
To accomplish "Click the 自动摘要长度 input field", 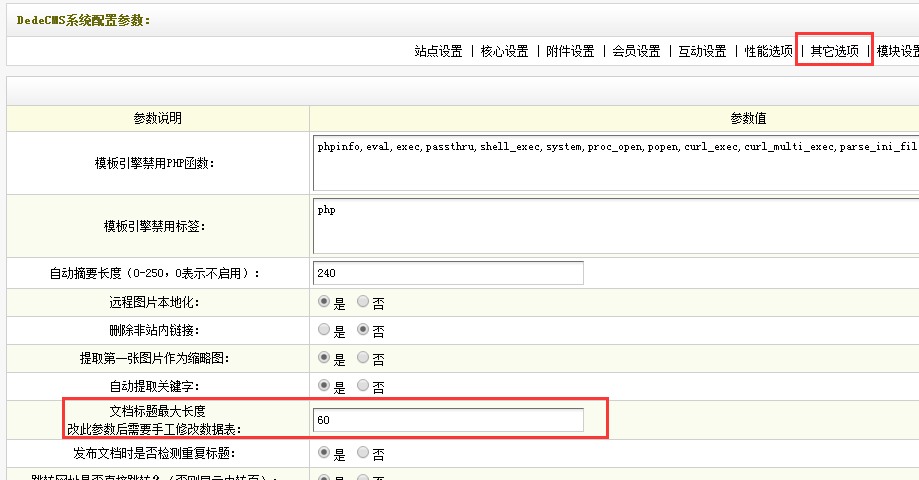I will (x=448, y=273).
